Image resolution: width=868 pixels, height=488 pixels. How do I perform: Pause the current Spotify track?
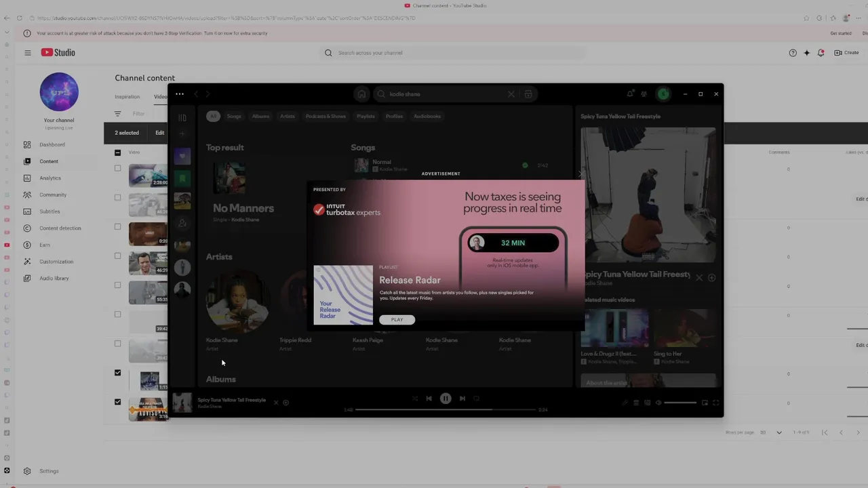pos(446,399)
